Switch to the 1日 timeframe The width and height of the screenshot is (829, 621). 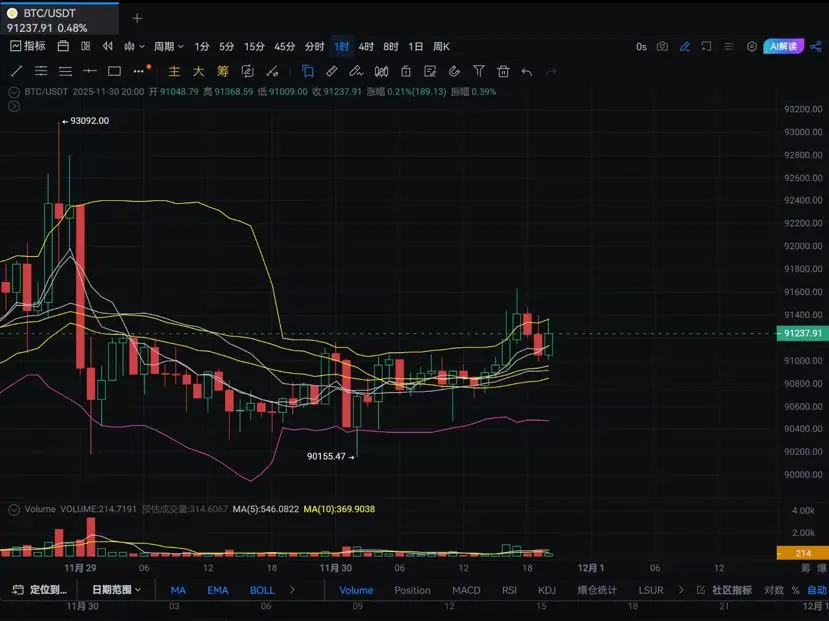tap(416, 47)
